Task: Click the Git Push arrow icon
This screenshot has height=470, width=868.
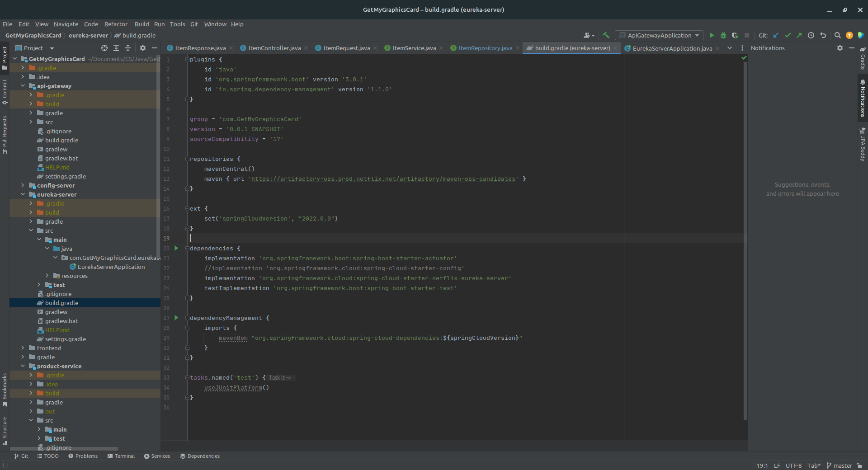Action: (799, 35)
